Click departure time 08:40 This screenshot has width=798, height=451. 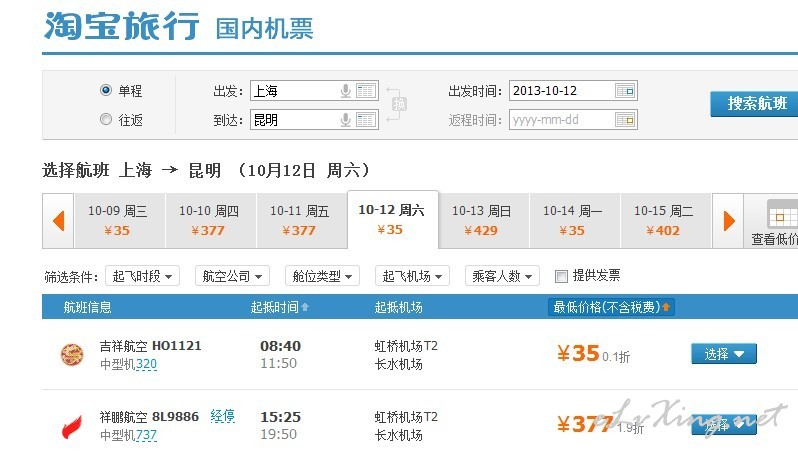pos(280,346)
